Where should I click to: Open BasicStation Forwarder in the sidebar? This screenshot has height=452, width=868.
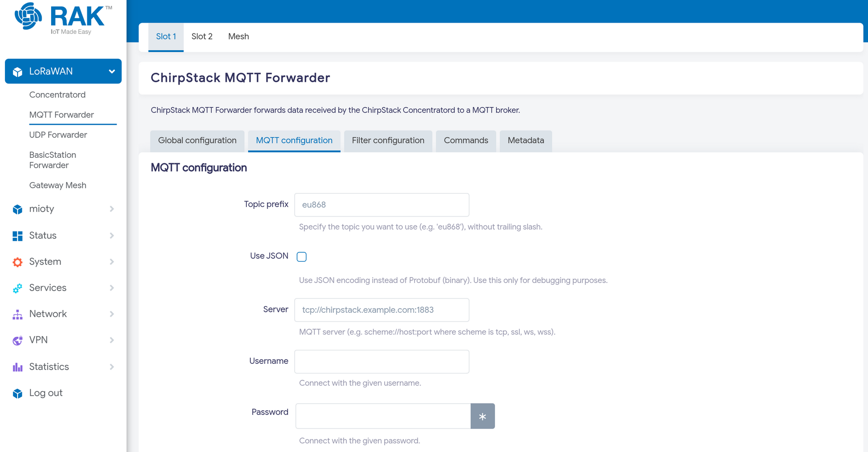pyautogui.click(x=52, y=160)
